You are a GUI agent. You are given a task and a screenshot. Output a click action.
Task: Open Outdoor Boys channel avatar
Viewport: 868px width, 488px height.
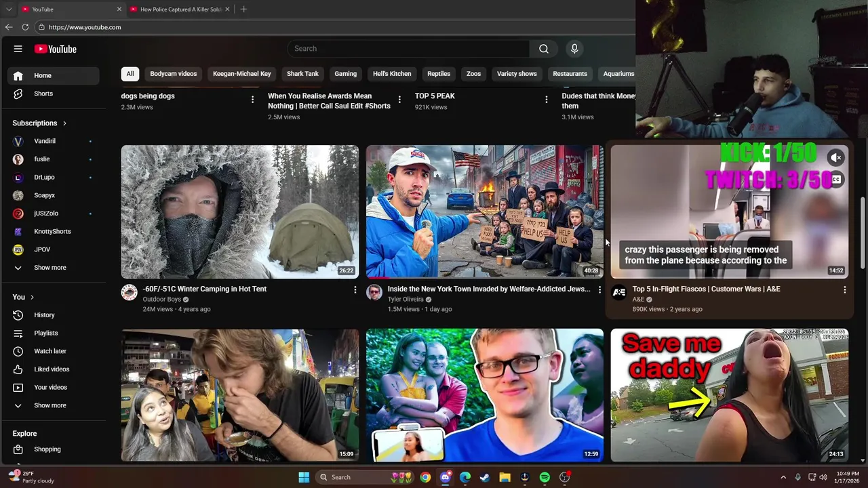click(129, 292)
